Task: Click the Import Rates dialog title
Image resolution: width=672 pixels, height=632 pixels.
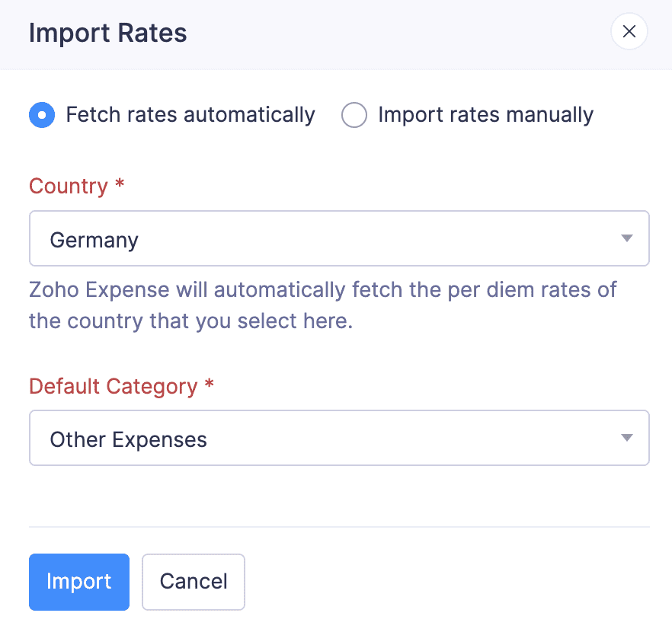Action: [107, 33]
